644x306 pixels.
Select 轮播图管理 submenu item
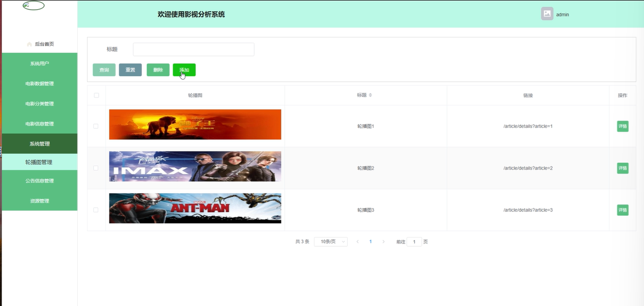click(x=39, y=162)
